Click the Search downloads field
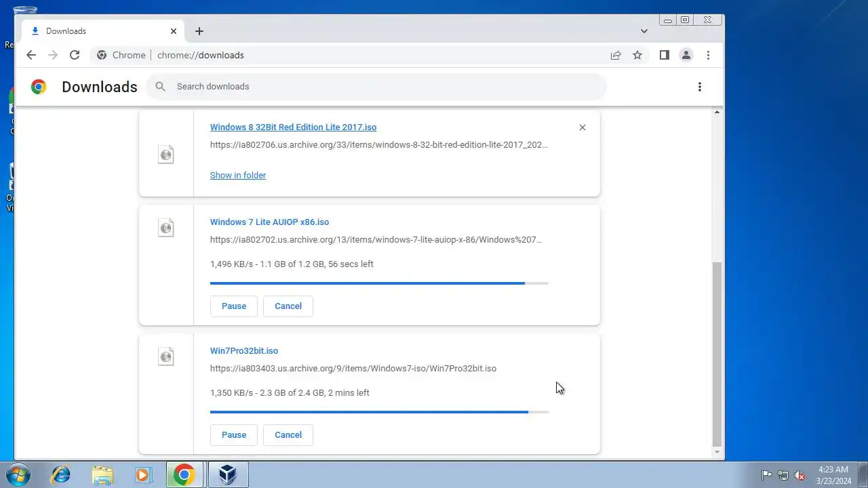 [x=376, y=87]
